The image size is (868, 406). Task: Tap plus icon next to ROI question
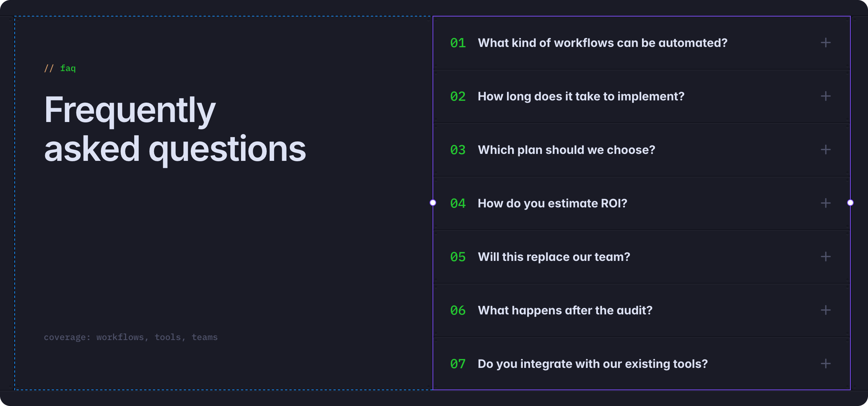click(825, 203)
